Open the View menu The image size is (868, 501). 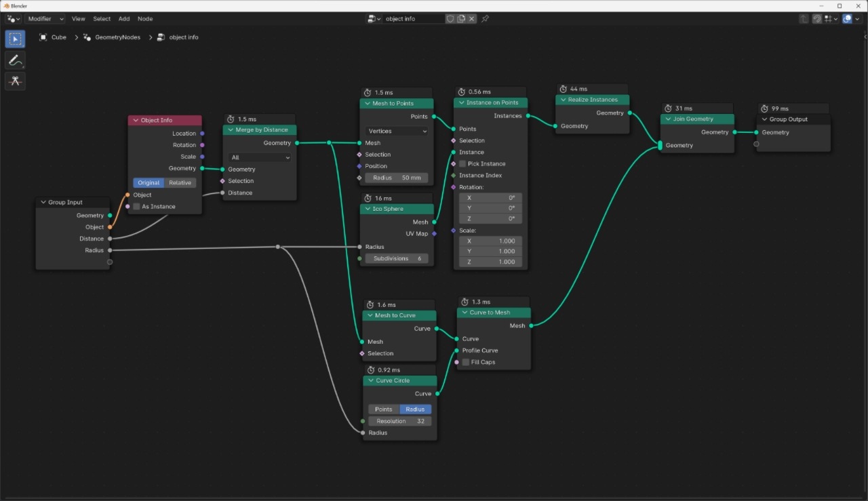(79, 19)
